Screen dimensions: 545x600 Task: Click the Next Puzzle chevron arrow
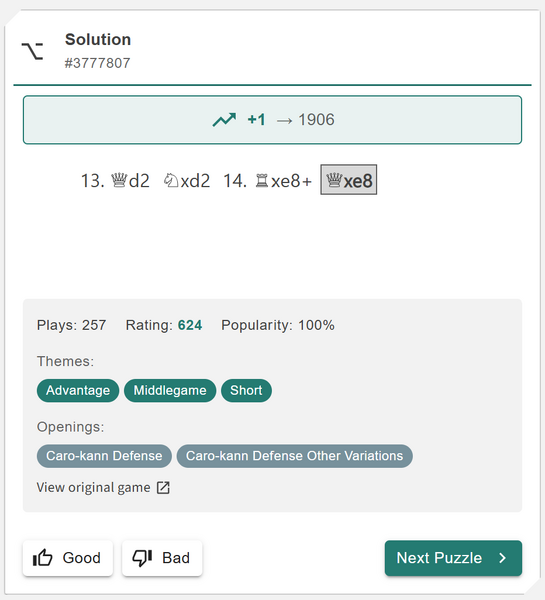coord(503,558)
